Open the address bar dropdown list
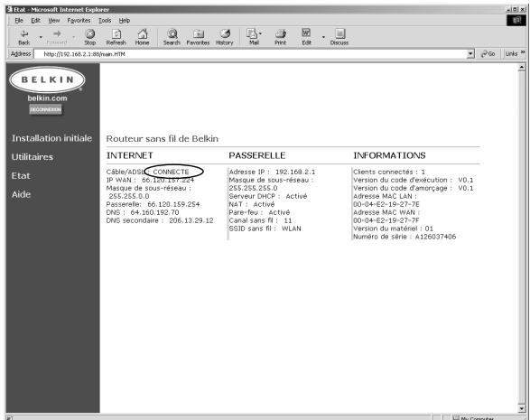Image resolution: width=530 pixels, height=420 pixels. point(470,54)
